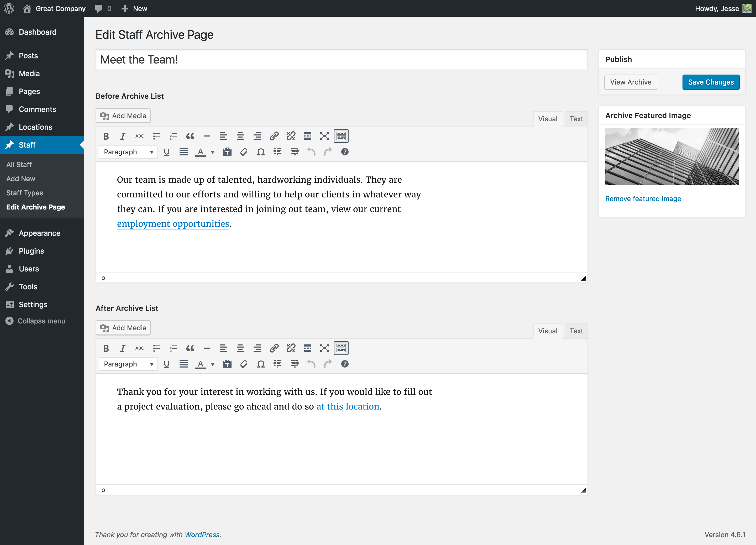Open Staff Types submenu item
This screenshot has width=756, height=545.
pyautogui.click(x=25, y=193)
